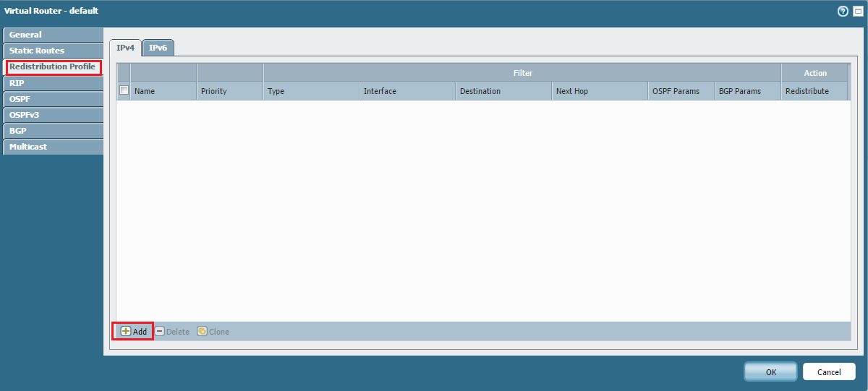
Task: Open the Static Routes section
Action: click(53, 51)
